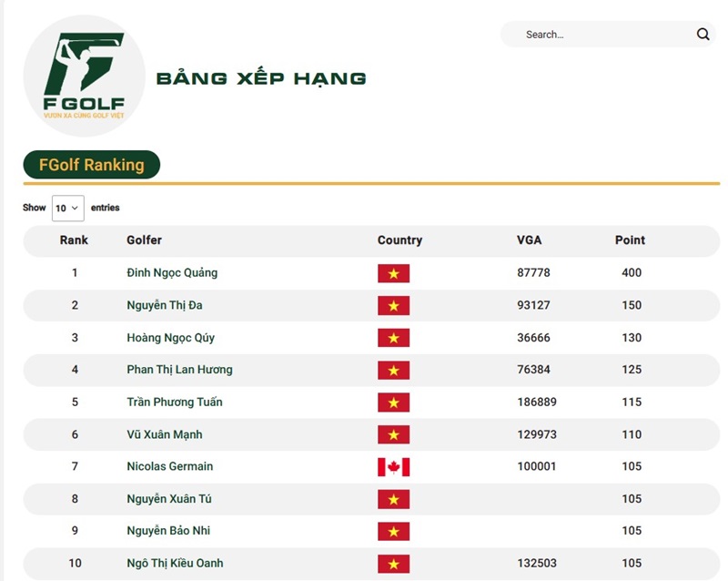Sort by the Point column header
The image size is (728, 581).
(x=629, y=240)
